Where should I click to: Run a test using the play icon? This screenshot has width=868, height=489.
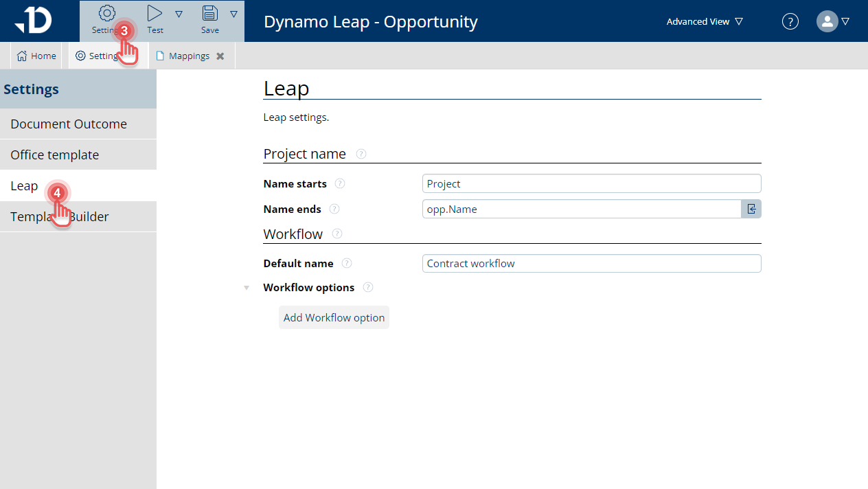coord(154,13)
